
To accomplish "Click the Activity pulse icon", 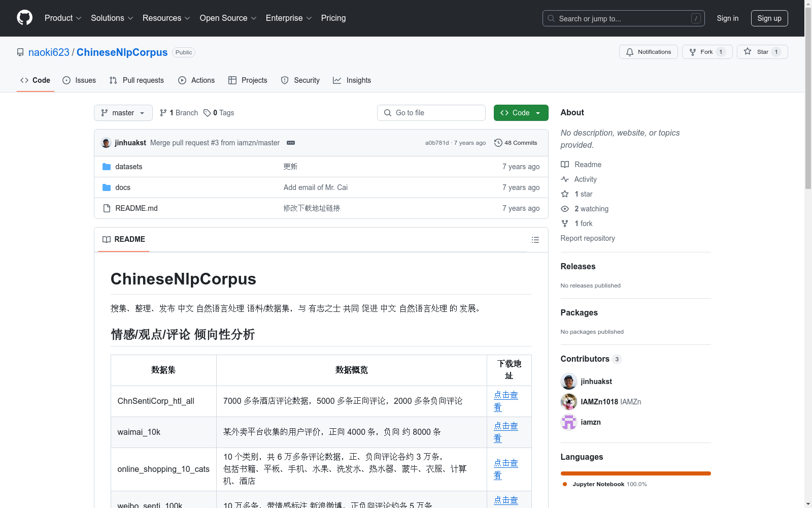I will (565, 179).
